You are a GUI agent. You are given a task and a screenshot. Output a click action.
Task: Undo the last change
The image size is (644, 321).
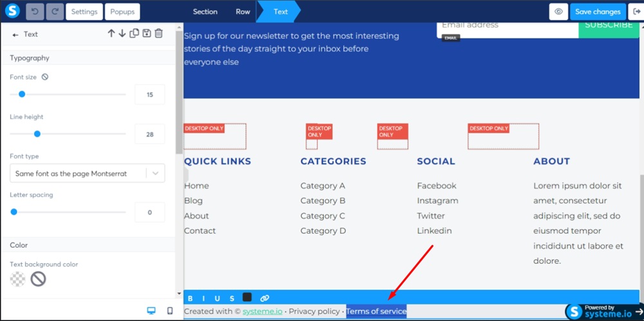35,12
